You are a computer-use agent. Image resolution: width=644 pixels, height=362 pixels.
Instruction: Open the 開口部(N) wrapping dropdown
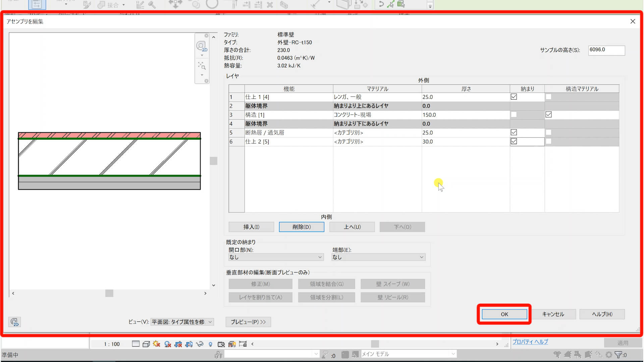coord(276,257)
